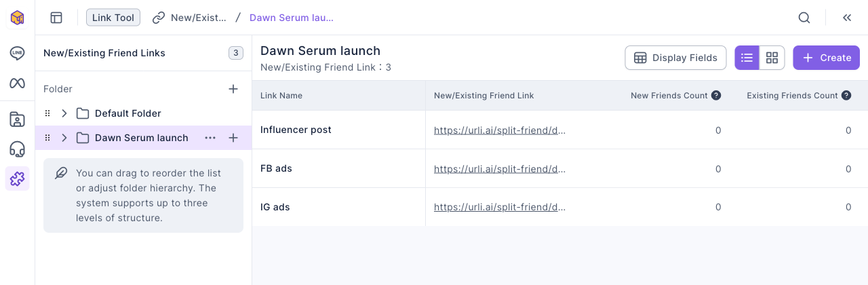Click New/Existing Friend Link column header

(484, 96)
